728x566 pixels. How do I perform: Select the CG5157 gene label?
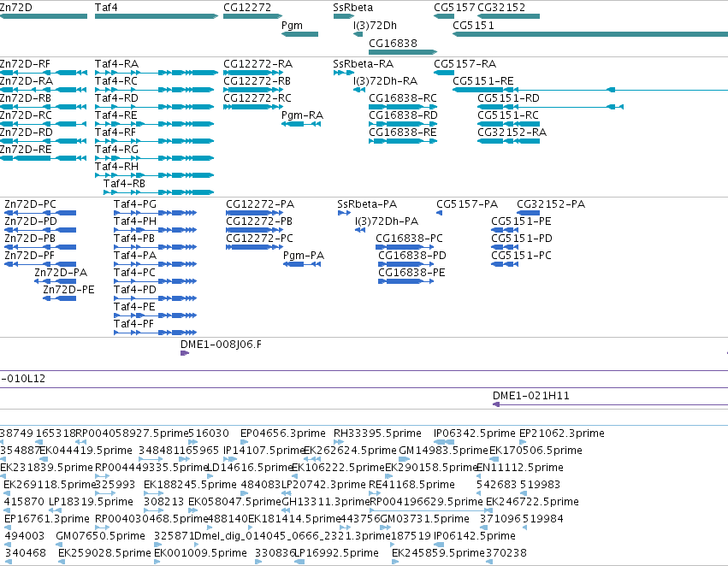tap(454, 8)
